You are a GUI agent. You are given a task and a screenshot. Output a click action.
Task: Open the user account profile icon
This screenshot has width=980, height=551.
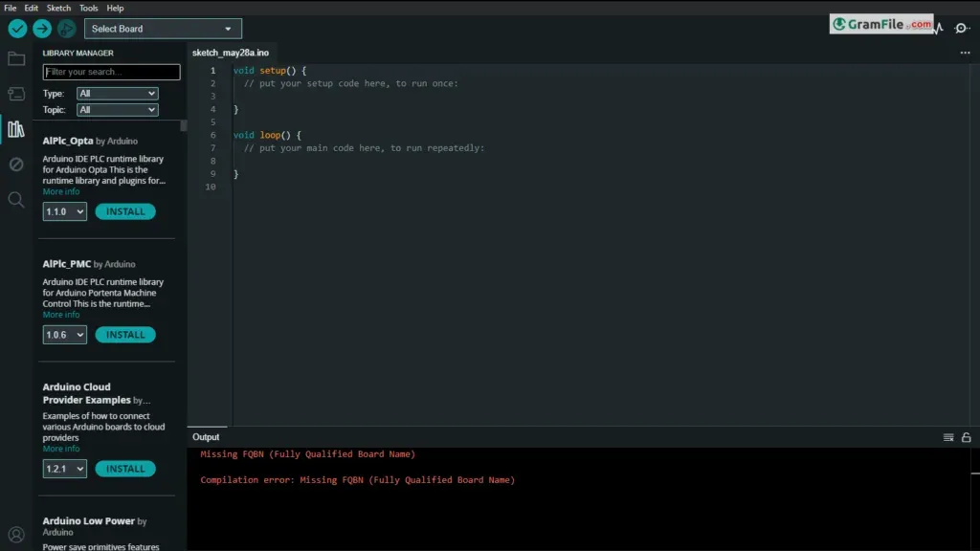(16, 535)
